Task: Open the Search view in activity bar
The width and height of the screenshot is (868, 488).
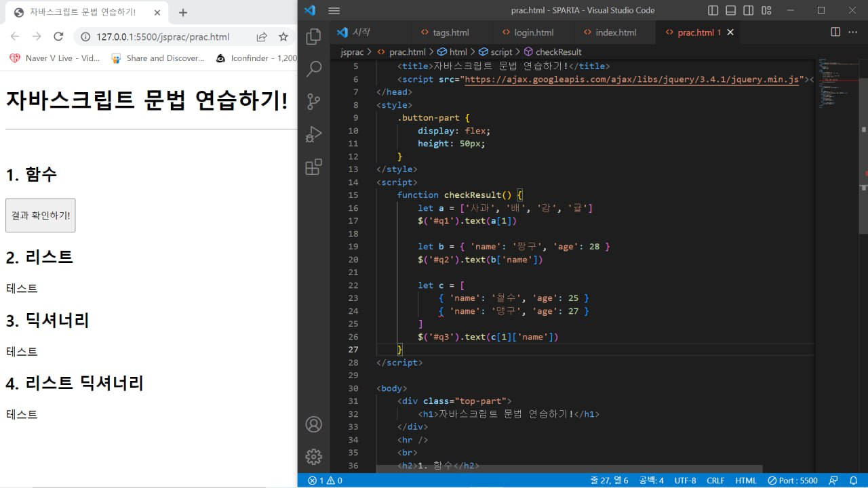Action: (x=313, y=69)
